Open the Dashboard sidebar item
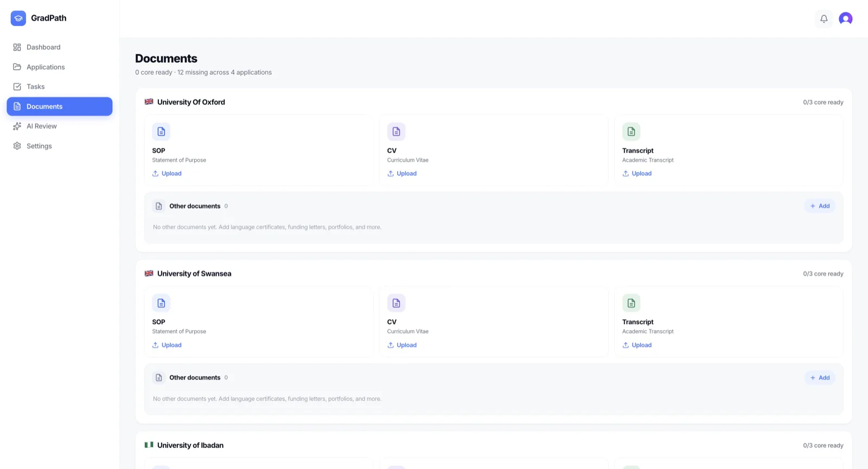 [60, 47]
